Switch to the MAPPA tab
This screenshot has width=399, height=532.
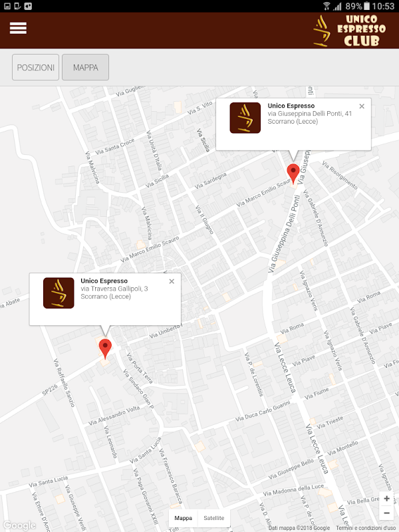pos(86,67)
